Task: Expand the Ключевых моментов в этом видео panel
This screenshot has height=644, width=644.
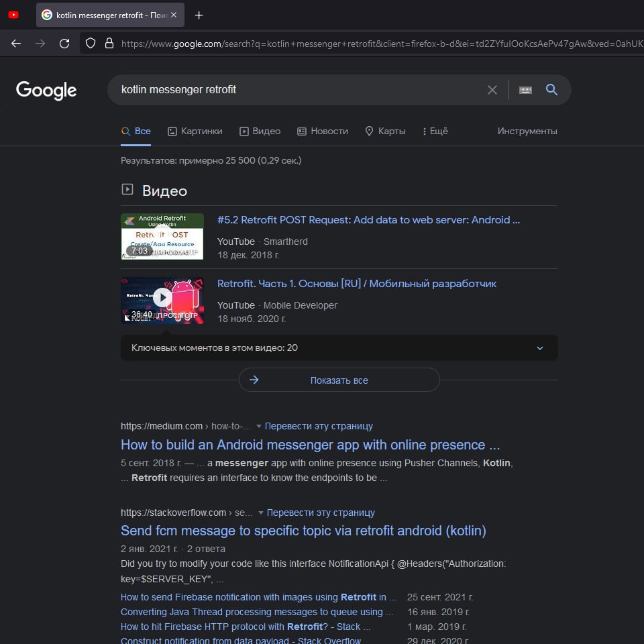Action: 339,348
